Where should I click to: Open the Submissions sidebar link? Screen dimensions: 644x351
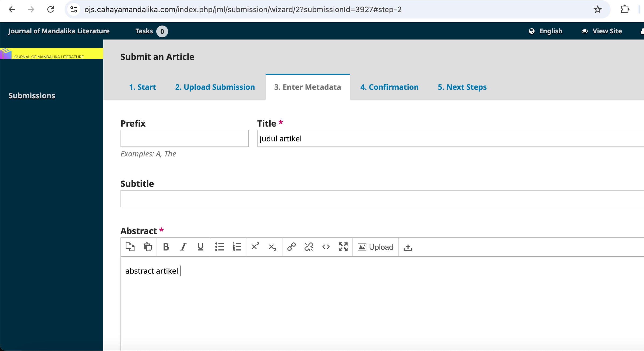[32, 96]
